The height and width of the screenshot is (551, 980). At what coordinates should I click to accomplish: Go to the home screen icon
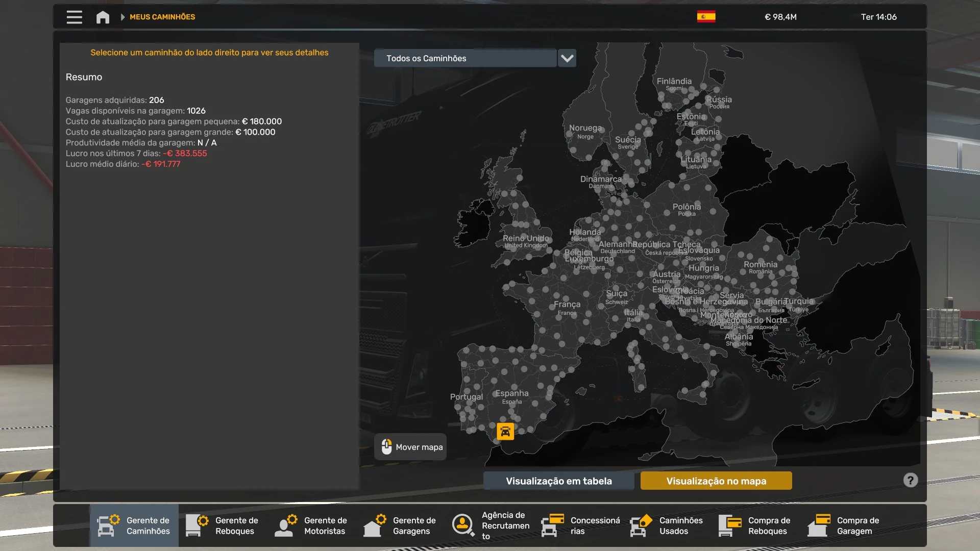[x=103, y=17]
